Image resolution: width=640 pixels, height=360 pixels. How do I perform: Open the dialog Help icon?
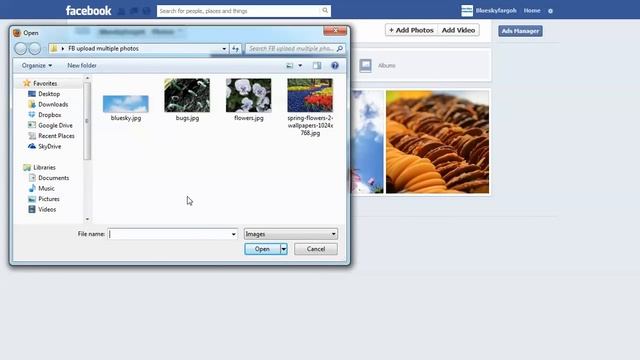click(x=335, y=65)
